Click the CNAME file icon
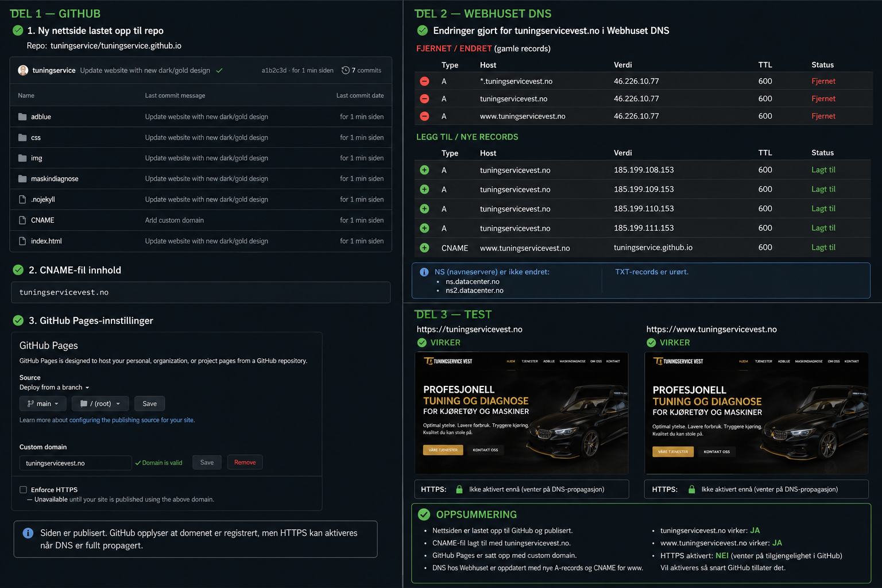 click(22, 220)
